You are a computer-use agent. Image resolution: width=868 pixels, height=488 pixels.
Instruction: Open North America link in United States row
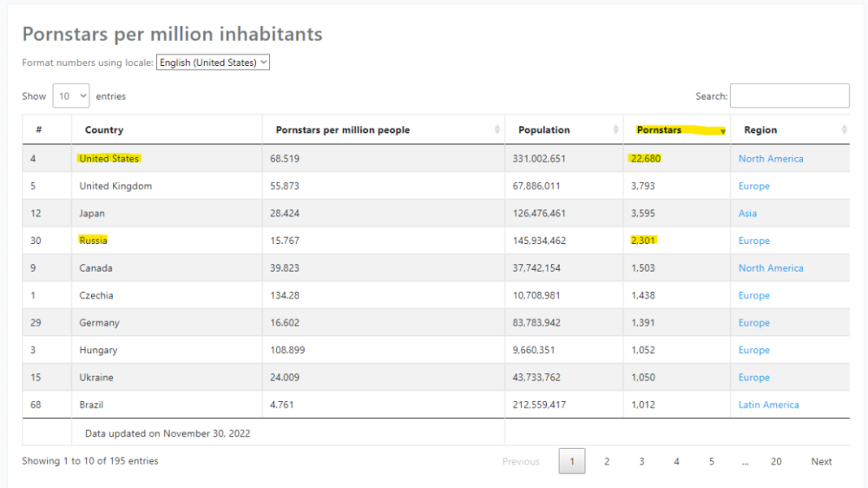771,159
